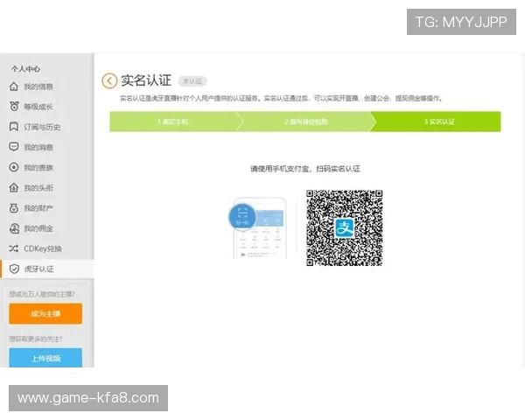This screenshot has width=525, height=420.
Task: Click the 我的财产 money bag icon
Action: [x=14, y=208]
